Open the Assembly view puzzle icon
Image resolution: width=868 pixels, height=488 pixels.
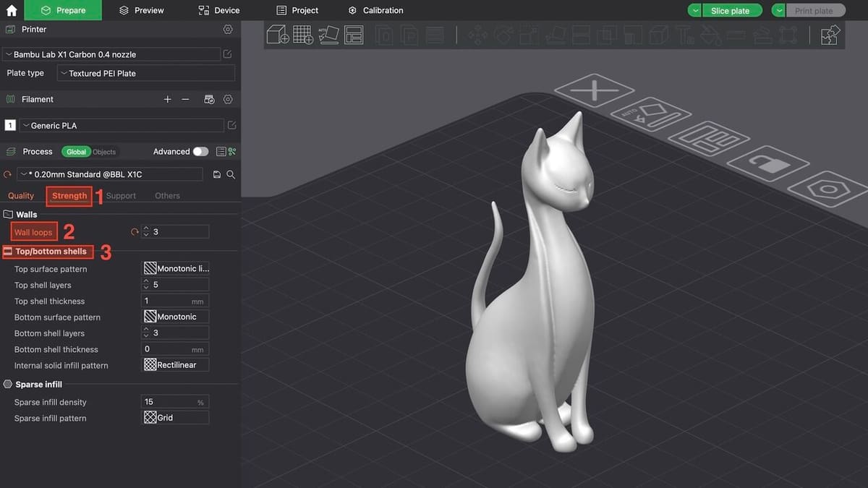click(830, 35)
